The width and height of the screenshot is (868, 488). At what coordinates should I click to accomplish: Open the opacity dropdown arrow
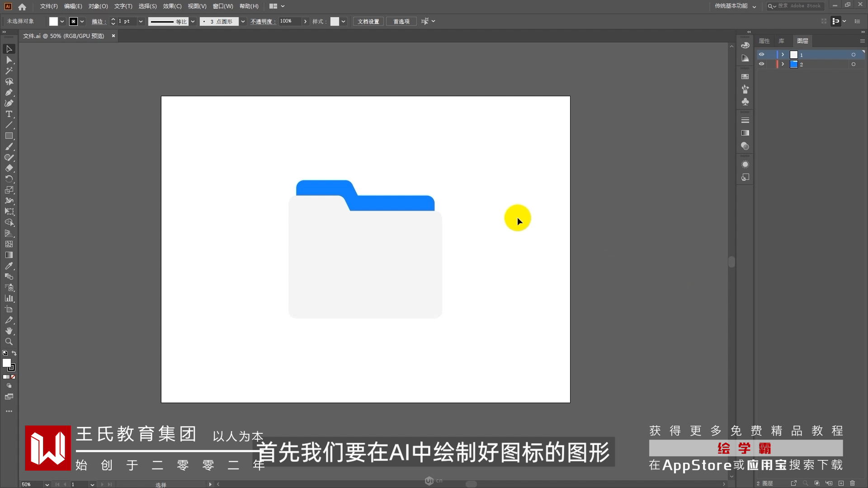[x=305, y=21]
